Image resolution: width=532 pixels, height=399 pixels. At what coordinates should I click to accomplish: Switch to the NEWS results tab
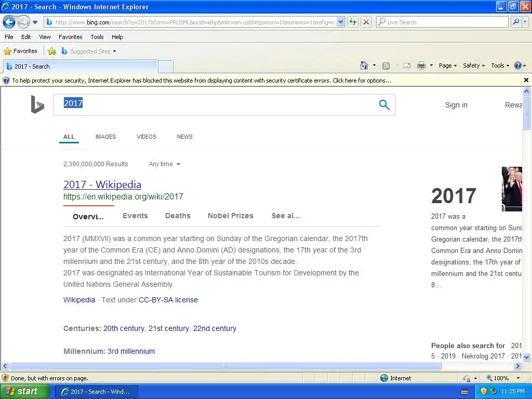pyautogui.click(x=184, y=137)
